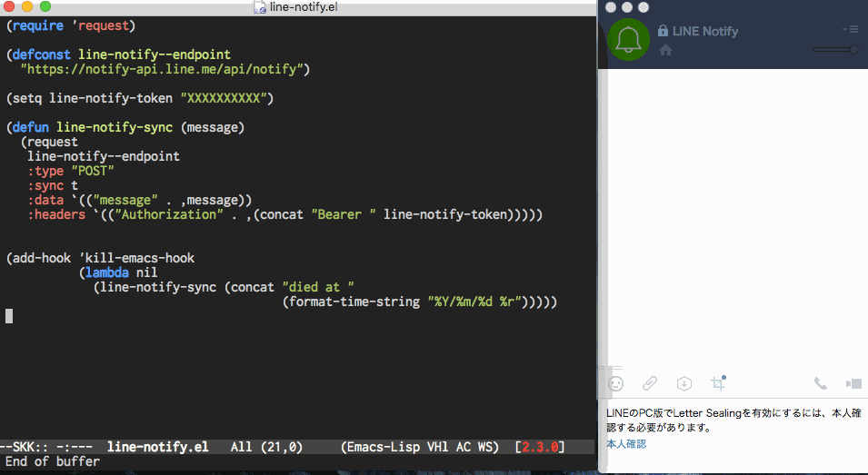This screenshot has width=868, height=475.
Task: Click the (Emacs-Lisp VHl AC WS) mode indicator
Action: pyautogui.click(x=420, y=447)
